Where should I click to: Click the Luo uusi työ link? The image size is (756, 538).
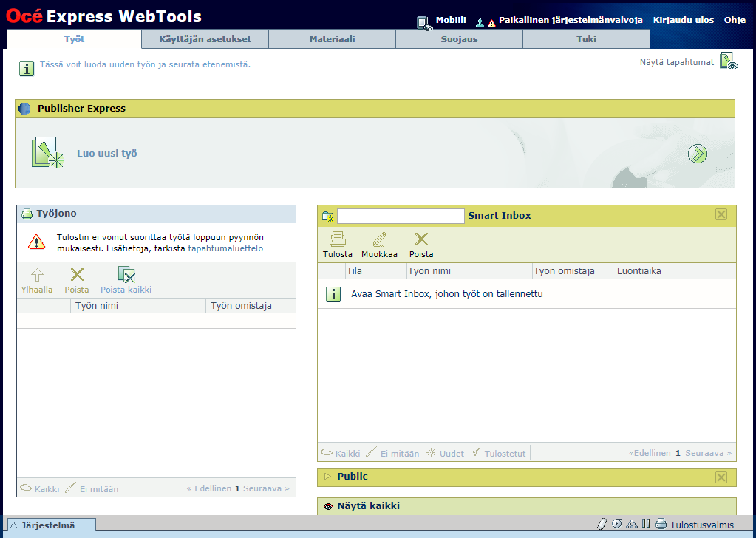tap(107, 153)
